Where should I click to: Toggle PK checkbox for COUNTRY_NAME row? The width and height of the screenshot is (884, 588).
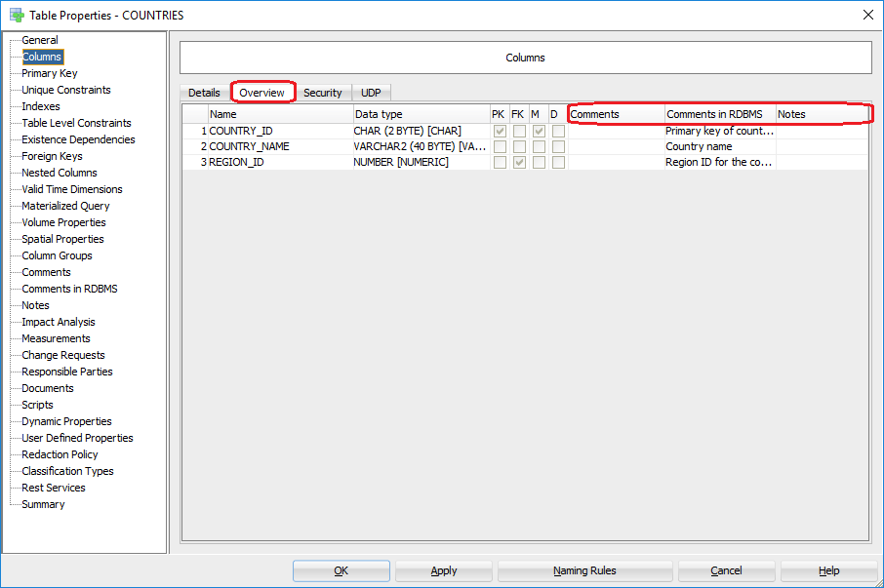[500, 146]
